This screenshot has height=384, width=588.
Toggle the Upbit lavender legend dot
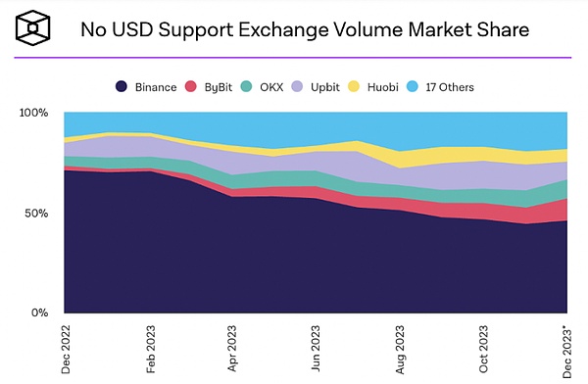click(297, 86)
